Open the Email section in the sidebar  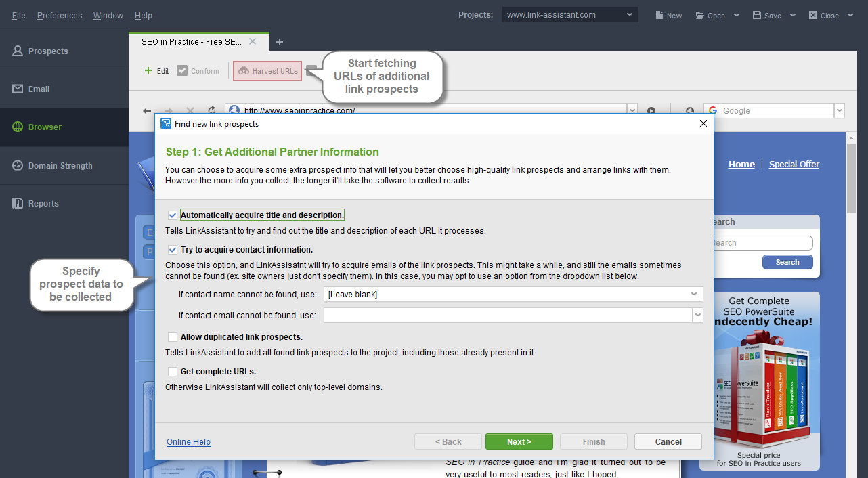64,89
